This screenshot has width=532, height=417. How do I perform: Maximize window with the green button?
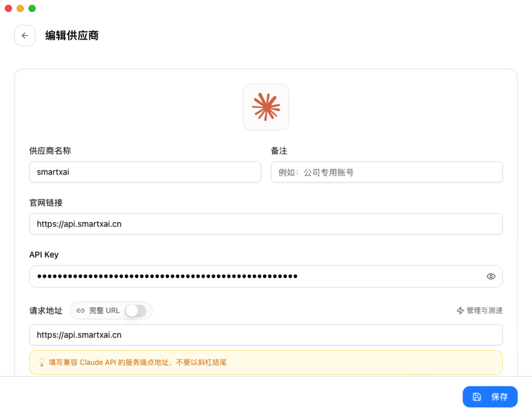click(32, 8)
